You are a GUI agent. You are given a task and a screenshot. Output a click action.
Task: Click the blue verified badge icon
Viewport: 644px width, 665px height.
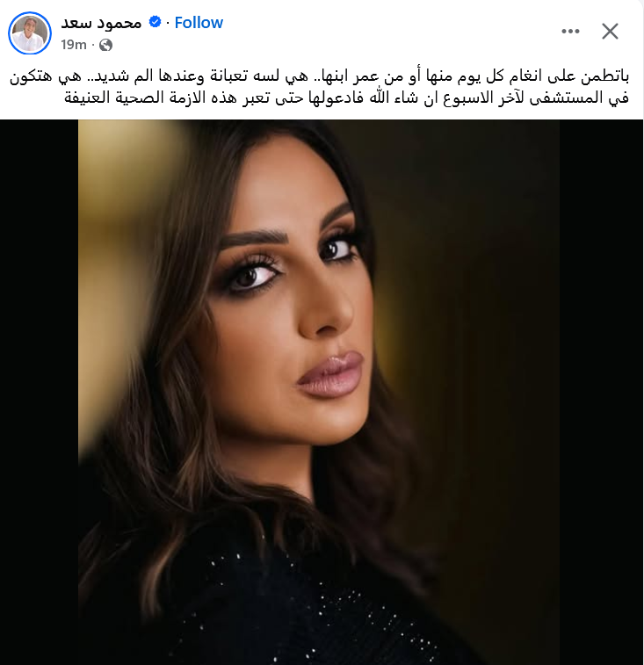156,22
